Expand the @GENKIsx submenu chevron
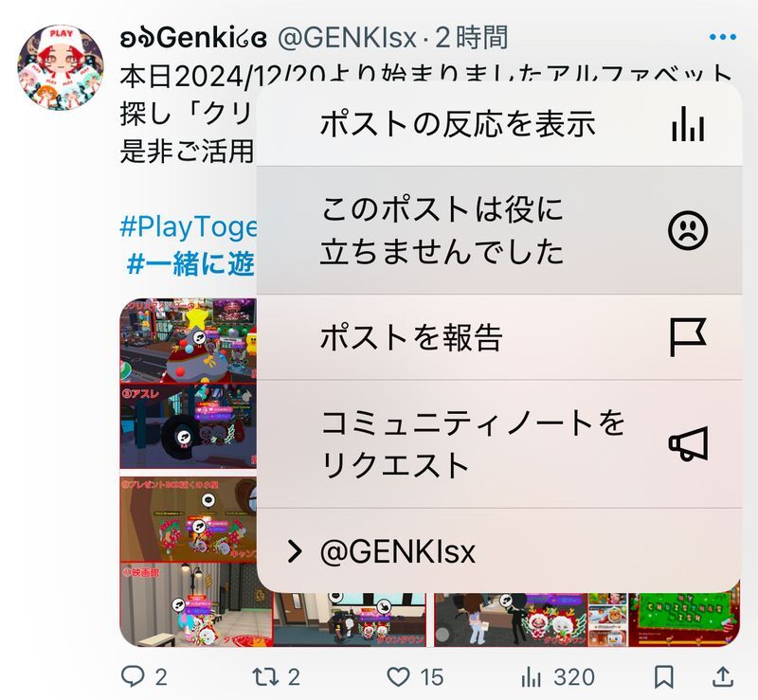The image size is (758, 700). click(295, 551)
